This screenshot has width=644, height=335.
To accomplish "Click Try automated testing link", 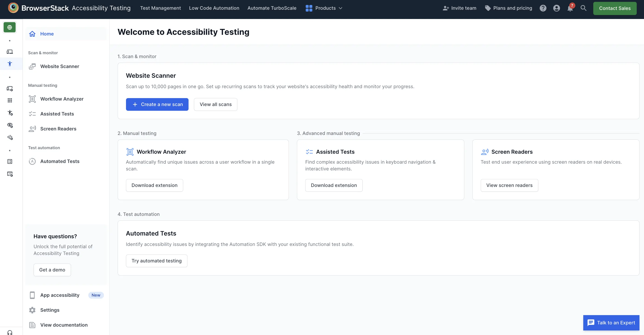I will (x=156, y=260).
